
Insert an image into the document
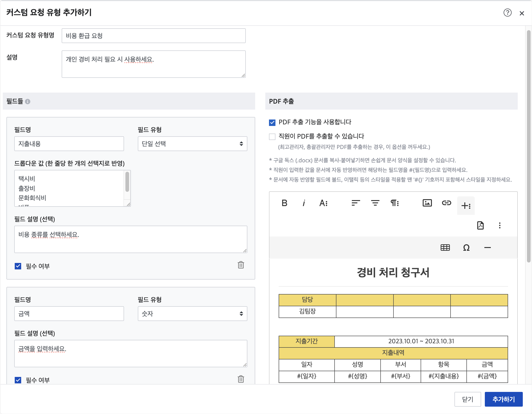[427, 203]
